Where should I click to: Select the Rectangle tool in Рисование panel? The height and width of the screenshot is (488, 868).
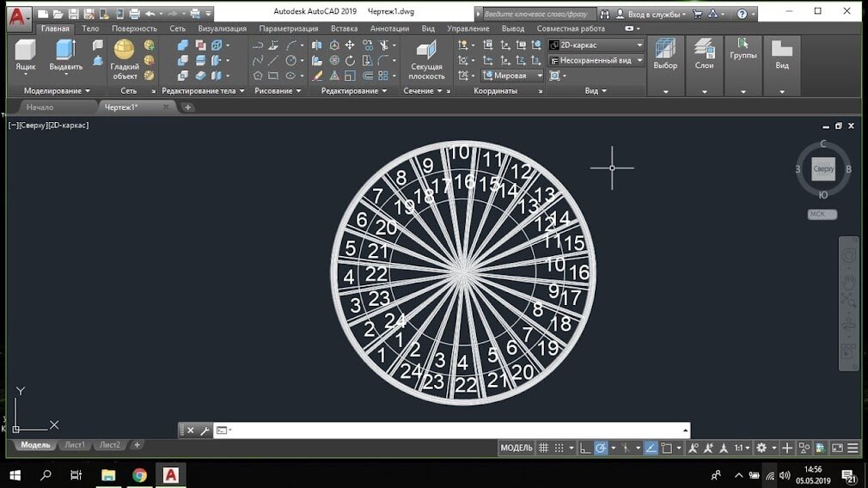click(273, 76)
